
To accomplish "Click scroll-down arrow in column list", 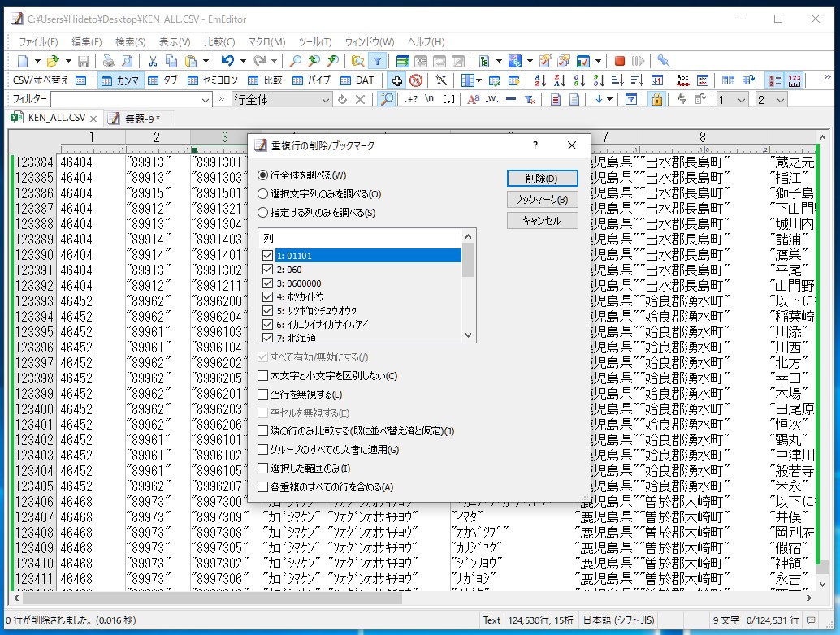I will [468, 335].
